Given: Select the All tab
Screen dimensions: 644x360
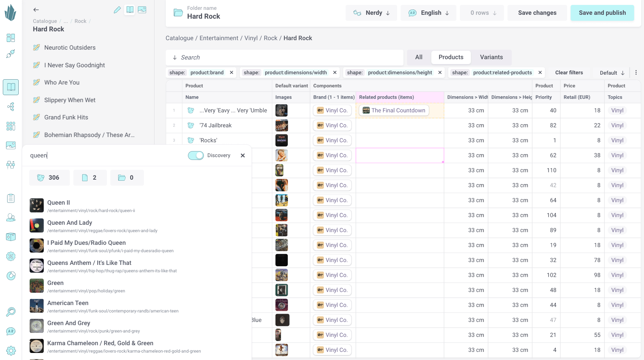Looking at the screenshot, I should tap(419, 57).
